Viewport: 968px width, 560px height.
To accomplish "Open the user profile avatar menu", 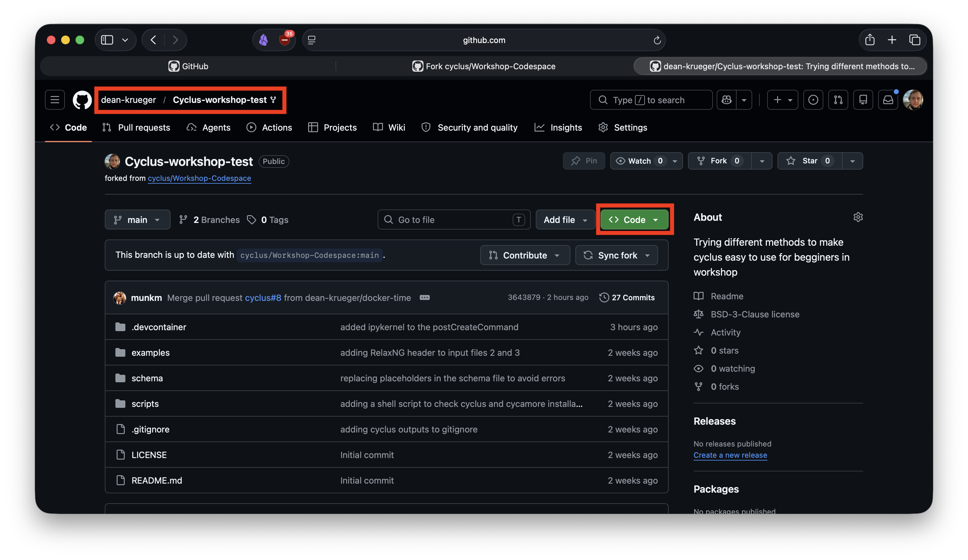I will 913,100.
